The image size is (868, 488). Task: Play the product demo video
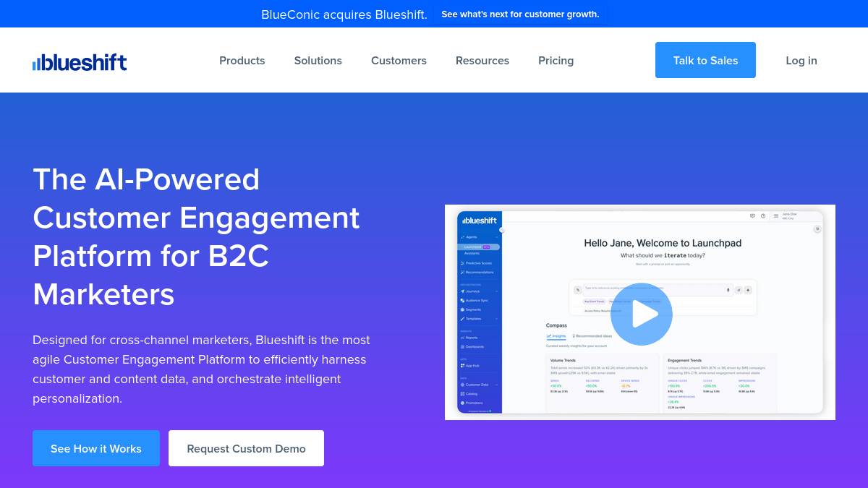(642, 314)
